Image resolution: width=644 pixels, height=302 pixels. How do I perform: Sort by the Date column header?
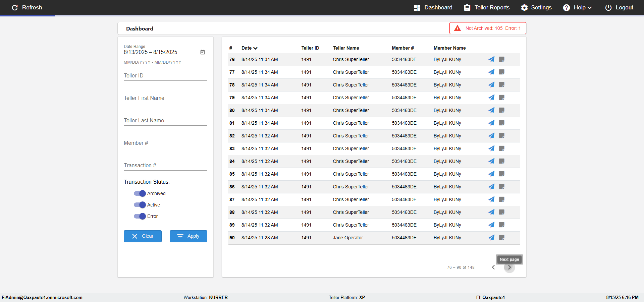(249, 48)
